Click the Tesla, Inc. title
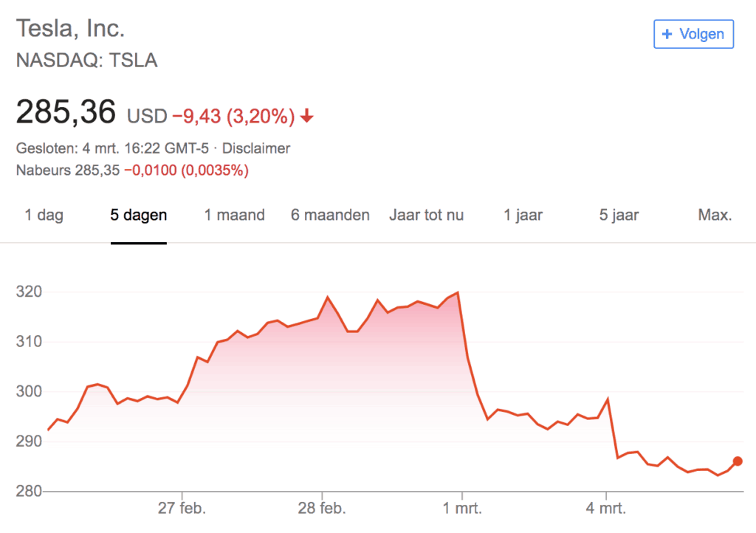 pyautogui.click(x=71, y=29)
